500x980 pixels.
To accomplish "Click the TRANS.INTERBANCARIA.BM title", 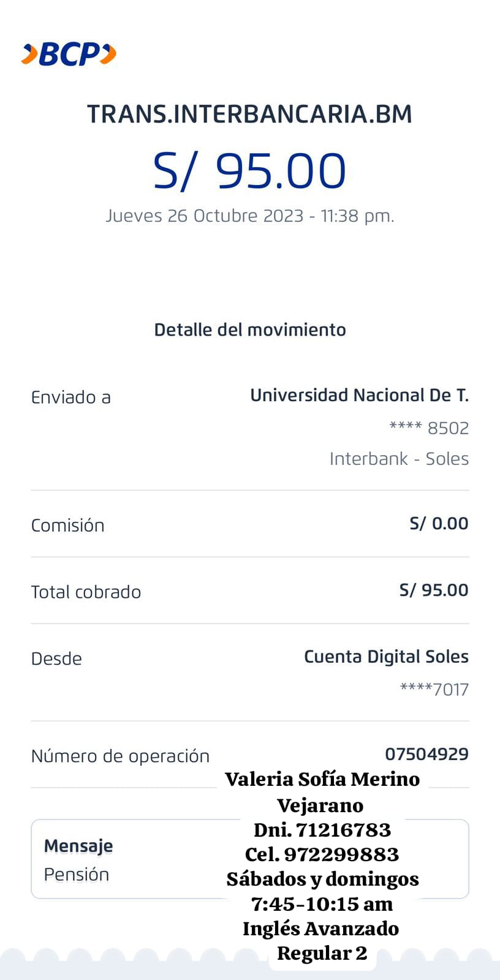I will click(x=249, y=115).
